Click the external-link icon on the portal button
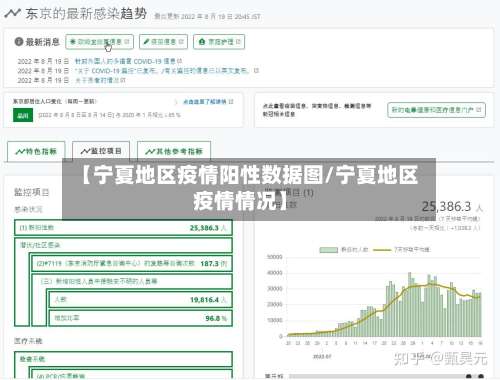The height and width of the screenshot is (380, 500). click(479, 110)
